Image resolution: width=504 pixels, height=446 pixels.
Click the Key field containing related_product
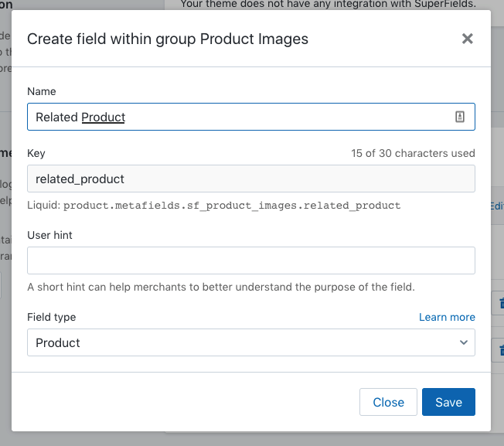pos(251,179)
